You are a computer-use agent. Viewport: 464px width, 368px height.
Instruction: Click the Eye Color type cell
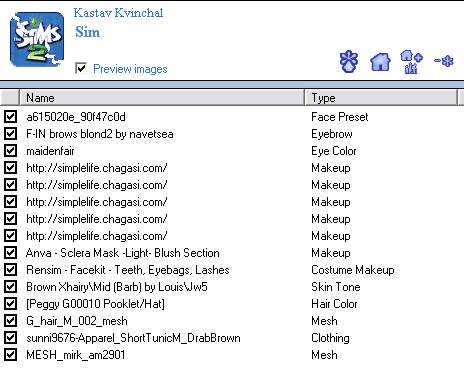334,151
